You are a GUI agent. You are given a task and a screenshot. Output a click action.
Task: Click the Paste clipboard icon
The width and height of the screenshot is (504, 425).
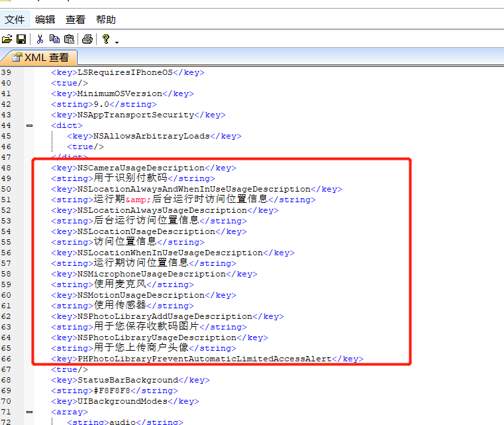tap(69, 40)
